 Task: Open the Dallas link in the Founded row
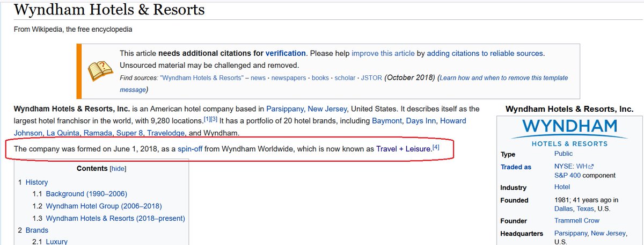point(563,208)
